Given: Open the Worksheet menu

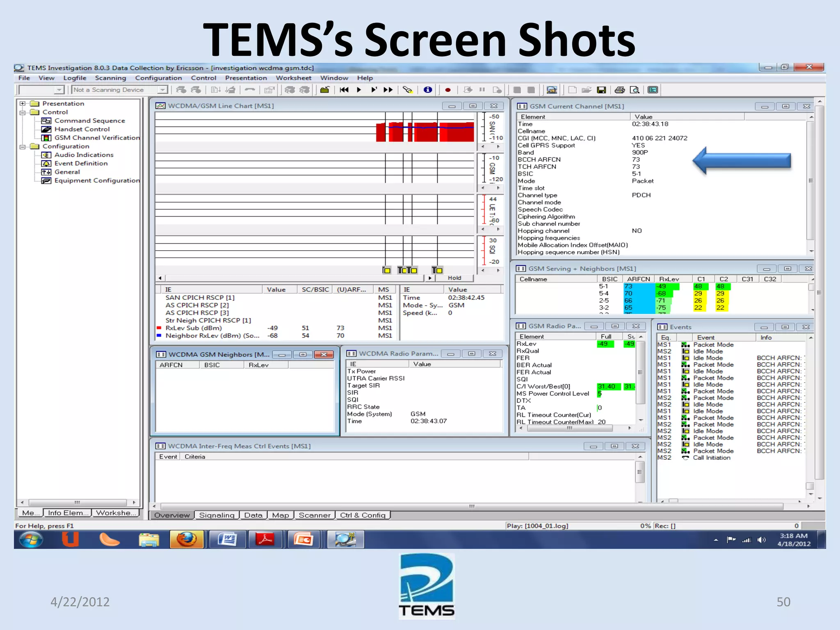Looking at the screenshot, I should (x=293, y=78).
